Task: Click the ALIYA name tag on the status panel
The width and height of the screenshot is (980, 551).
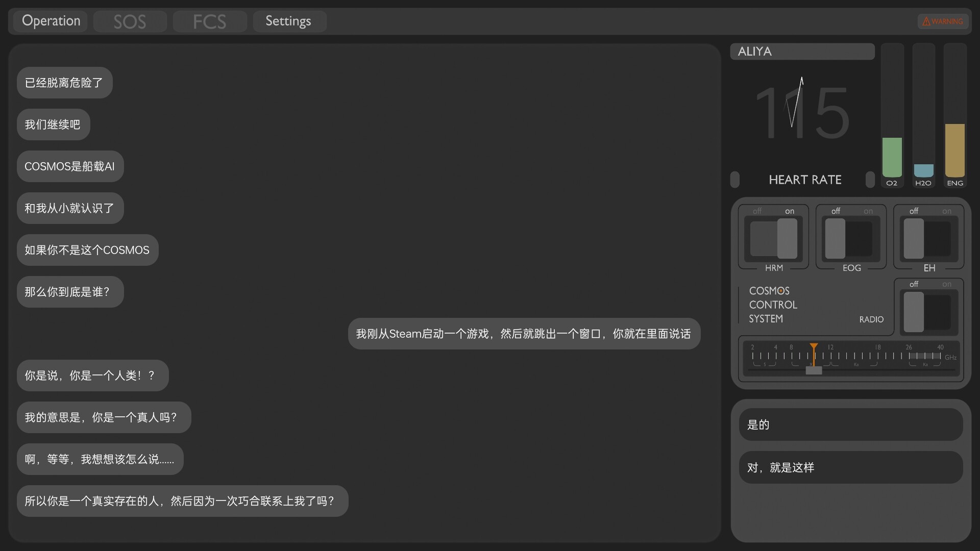Action: coord(801,51)
